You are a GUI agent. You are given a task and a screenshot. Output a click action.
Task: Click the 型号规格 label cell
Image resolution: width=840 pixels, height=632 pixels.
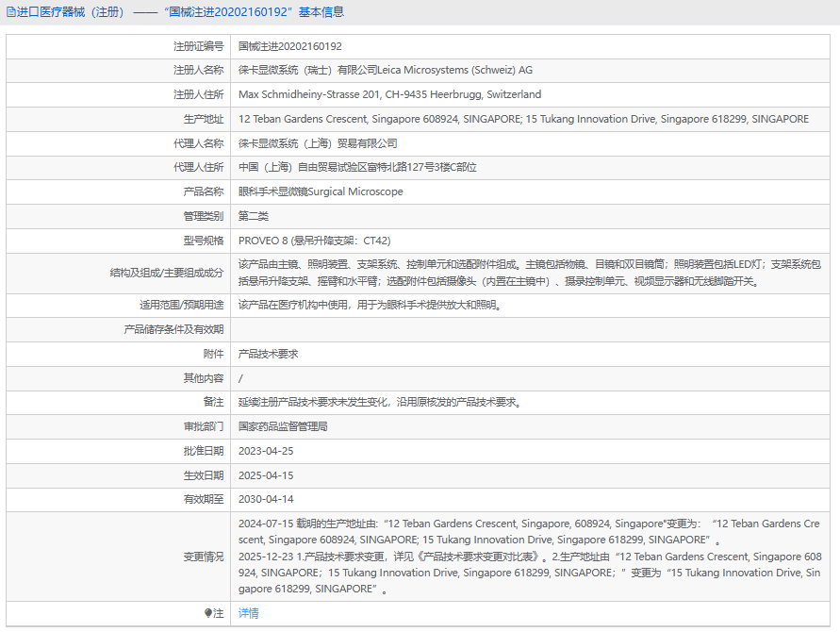[119, 241]
